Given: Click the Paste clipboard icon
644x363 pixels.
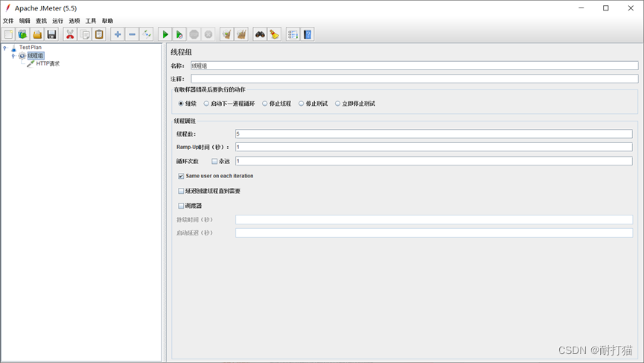Looking at the screenshot, I should click(x=99, y=34).
